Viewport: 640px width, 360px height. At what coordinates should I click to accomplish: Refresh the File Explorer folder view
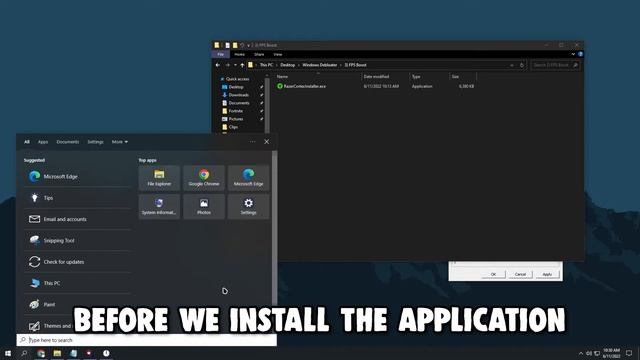click(522, 65)
